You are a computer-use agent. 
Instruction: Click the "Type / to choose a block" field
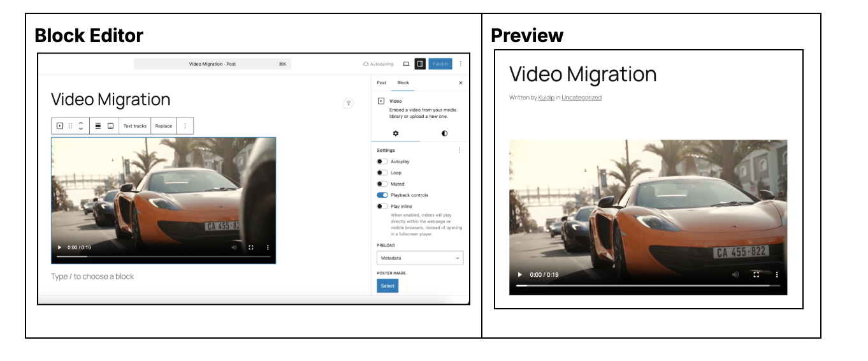tap(92, 277)
